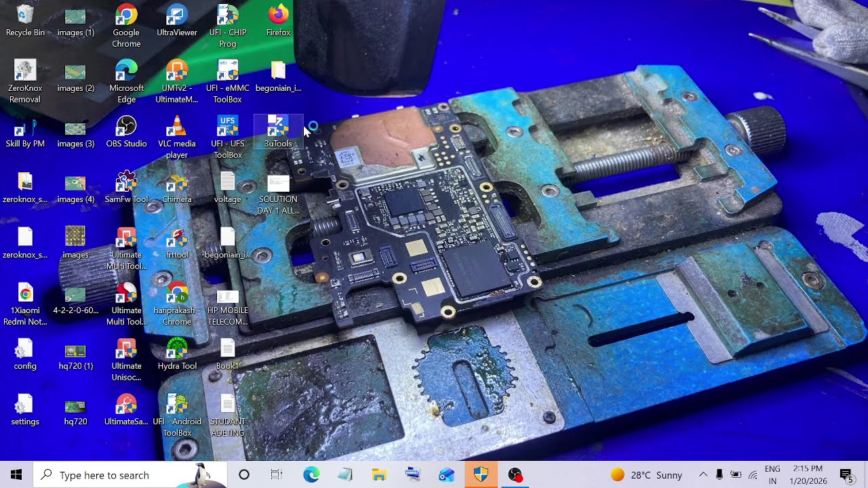Screen dimensions: 868x488
Task: Open VLC media player shortcut
Action: coord(177,137)
